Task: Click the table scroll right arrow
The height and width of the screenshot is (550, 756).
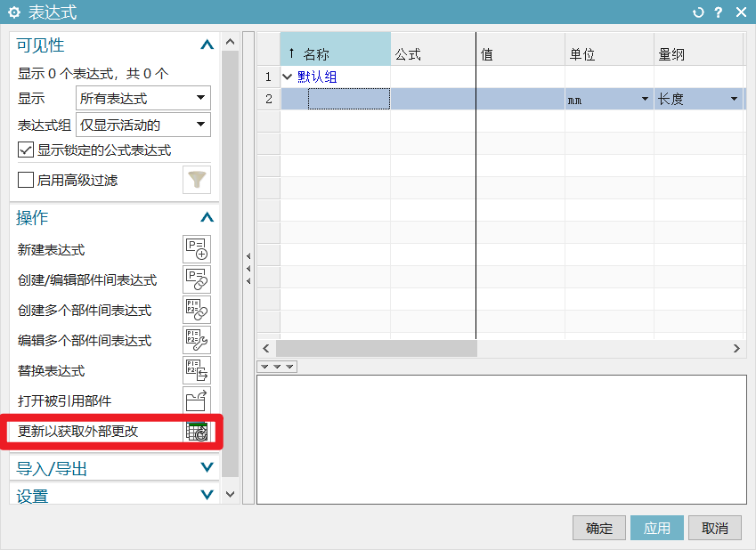Action: (736, 348)
